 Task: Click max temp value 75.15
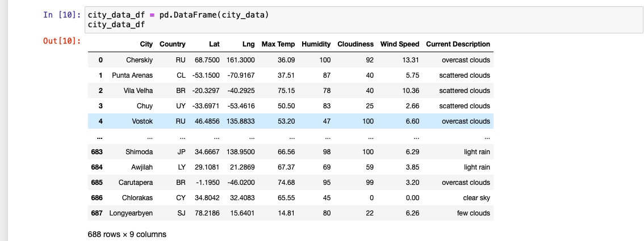coord(286,91)
